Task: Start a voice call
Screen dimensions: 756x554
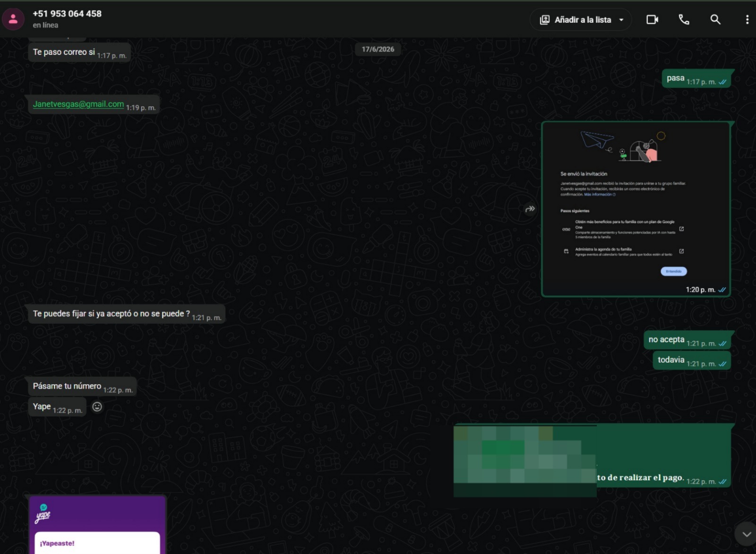Action: (684, 19)
